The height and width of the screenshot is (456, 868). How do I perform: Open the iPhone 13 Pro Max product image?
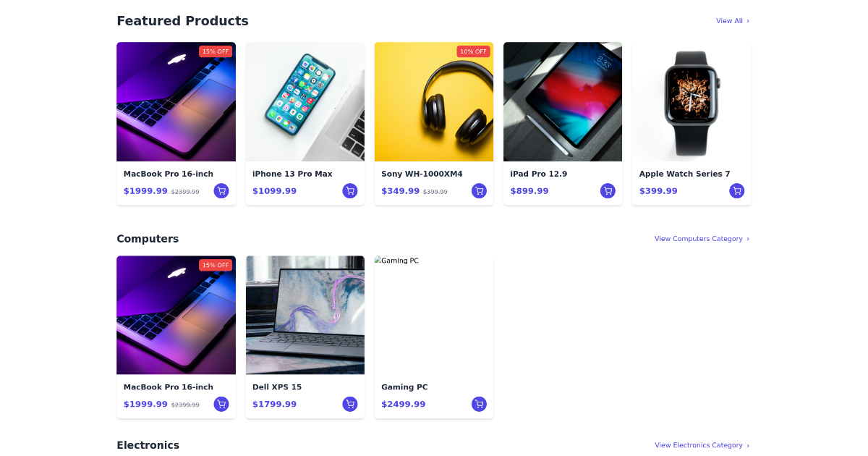(305, 101)
